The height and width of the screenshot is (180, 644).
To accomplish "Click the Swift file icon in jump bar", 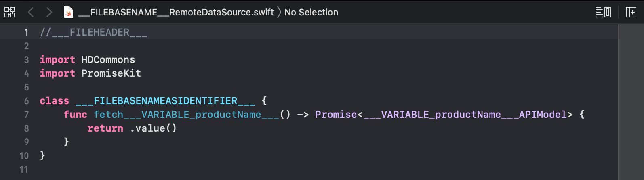I will coord(69,12).
